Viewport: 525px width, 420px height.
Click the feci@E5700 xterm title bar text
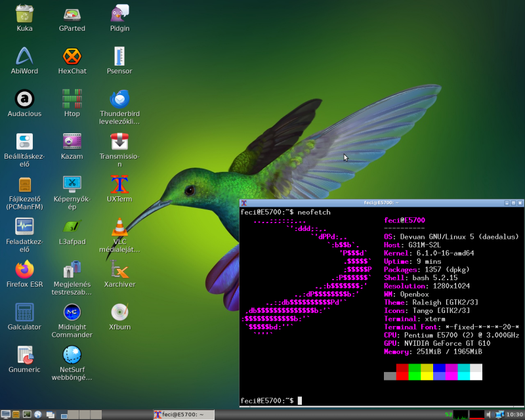point(381,203)
